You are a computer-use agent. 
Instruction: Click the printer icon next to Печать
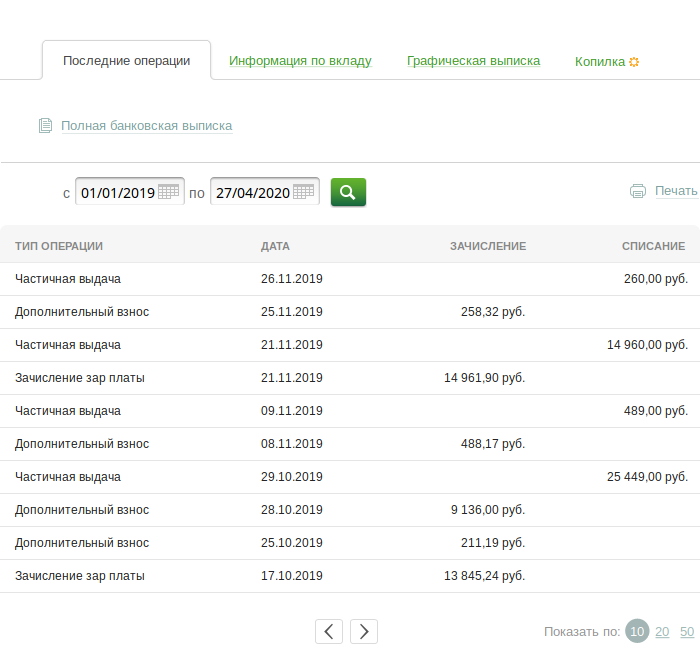(638, 191)
